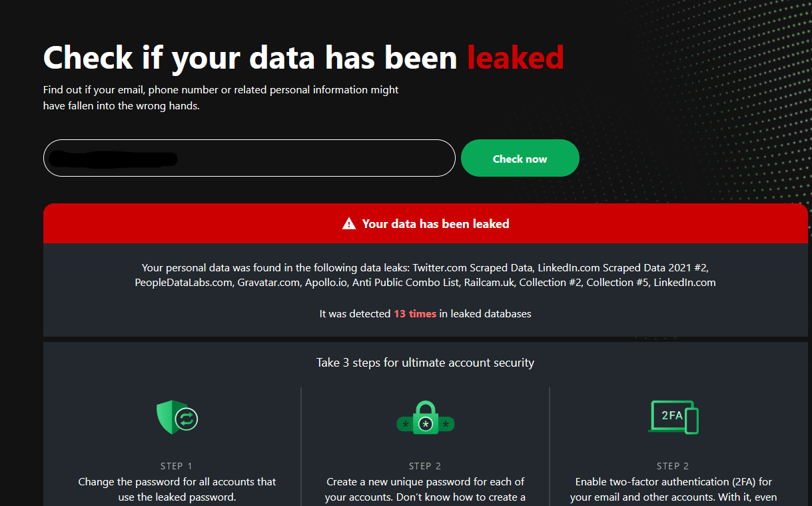Click the STEP 1 label under the shield

[177, 466]
